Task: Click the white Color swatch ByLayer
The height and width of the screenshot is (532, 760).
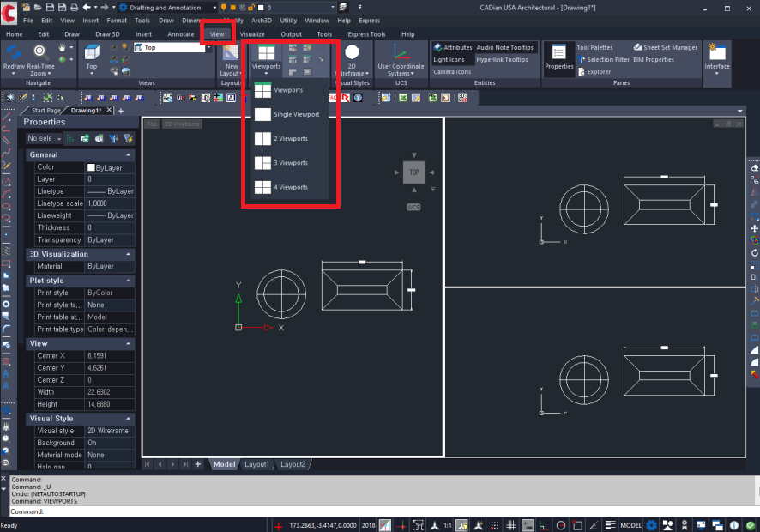Action: 91,167
